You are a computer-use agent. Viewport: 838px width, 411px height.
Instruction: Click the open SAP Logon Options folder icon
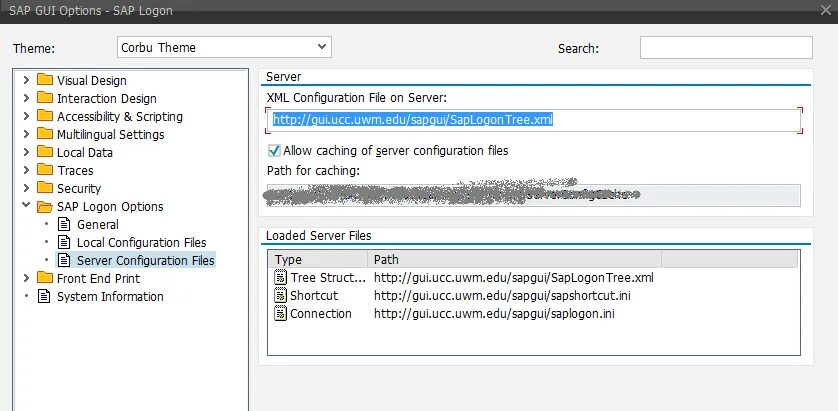tap(45, 206)
